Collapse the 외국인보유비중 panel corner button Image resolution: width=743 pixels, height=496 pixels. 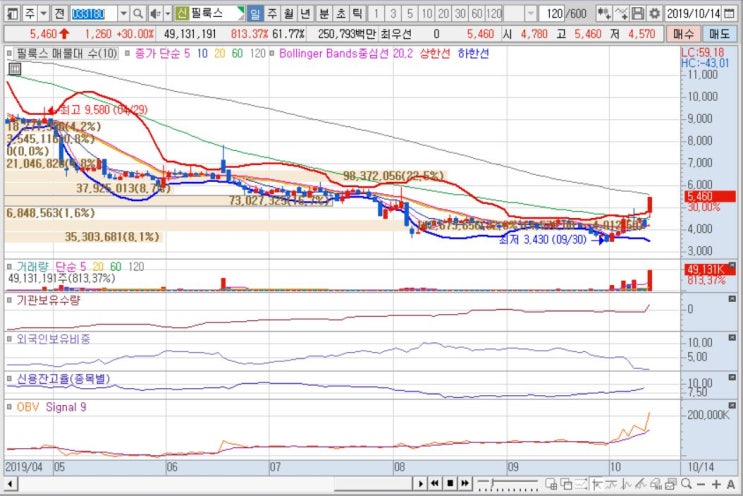click(x=732, y=338)
